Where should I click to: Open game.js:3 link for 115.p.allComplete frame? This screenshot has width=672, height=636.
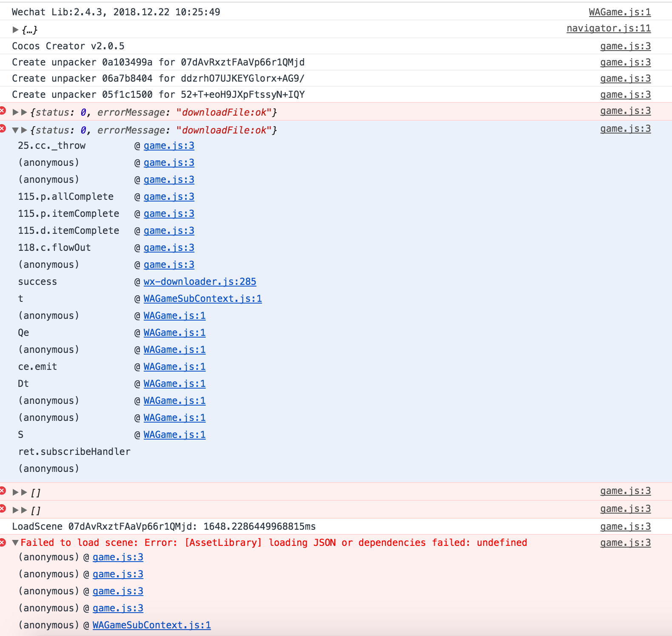pos(169,196)
